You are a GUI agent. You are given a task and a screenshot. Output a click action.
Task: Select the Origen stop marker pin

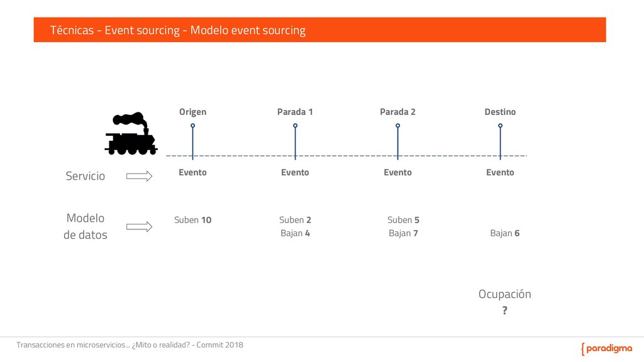[x=192, y=126]
